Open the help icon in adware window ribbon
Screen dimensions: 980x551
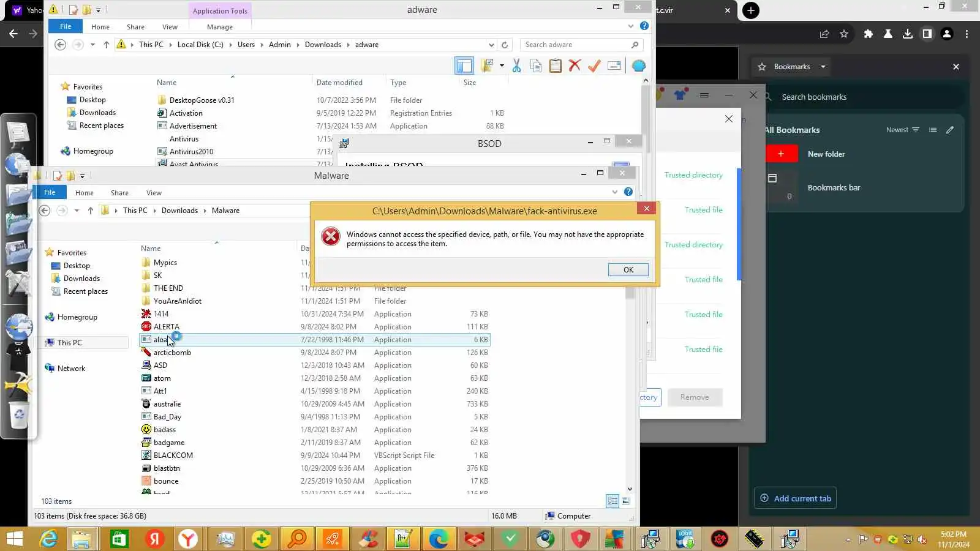[644, 26]
